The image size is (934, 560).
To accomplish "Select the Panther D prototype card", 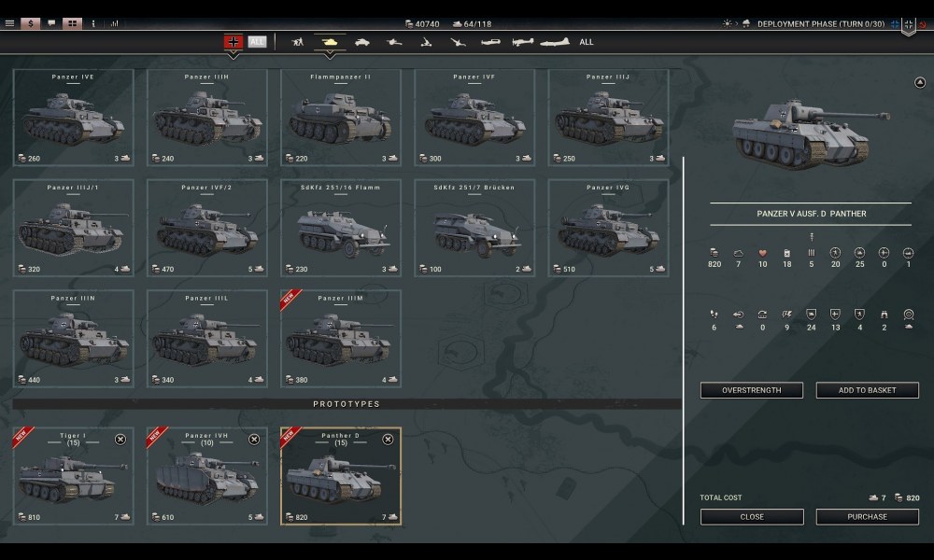I will point(341,476).
